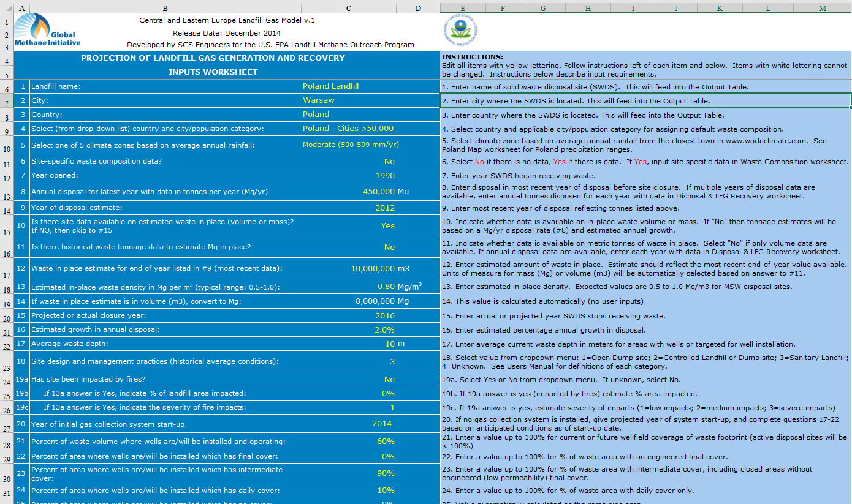
Task: Click the year opened cell showing 1990
Action: (x=385, y=176)
